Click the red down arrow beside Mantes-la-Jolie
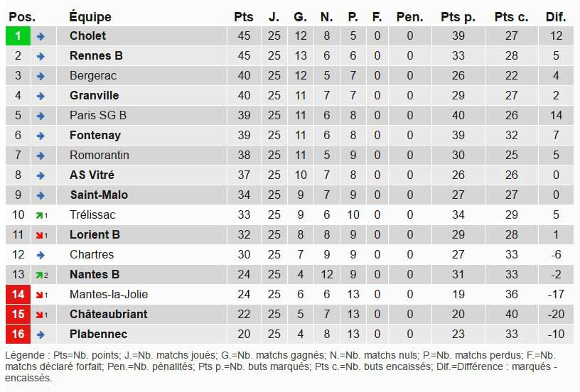Screen dimensions: 580x392 pos(40,295)
